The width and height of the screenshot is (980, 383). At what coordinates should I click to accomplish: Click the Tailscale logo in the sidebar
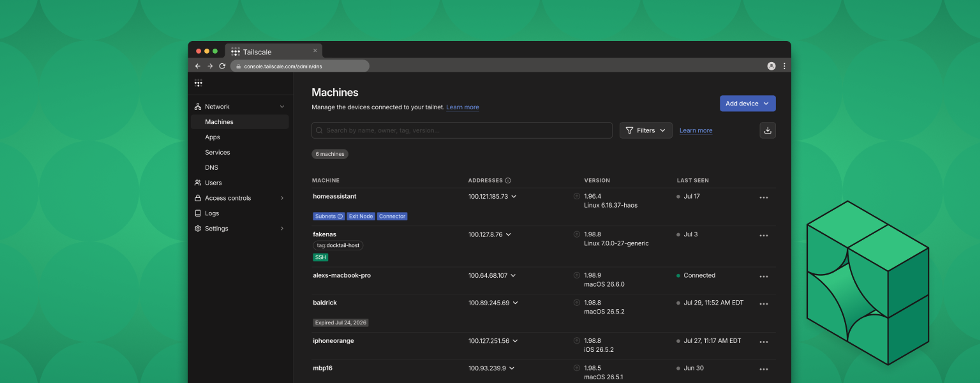[198, 83]
